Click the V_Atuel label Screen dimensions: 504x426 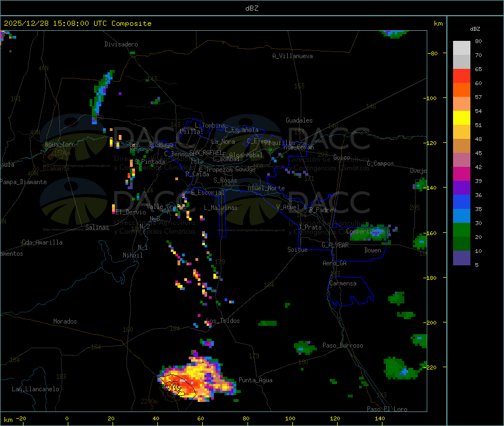coord(288,207)
